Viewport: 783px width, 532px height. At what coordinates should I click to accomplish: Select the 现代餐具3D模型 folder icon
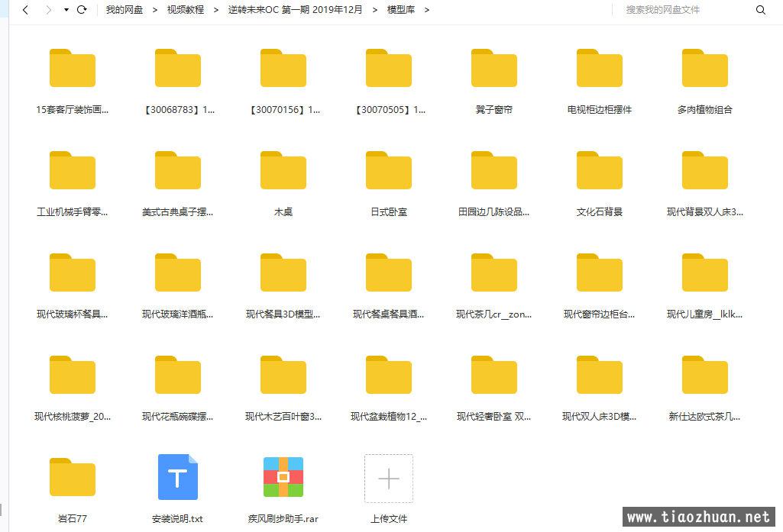tap(283, 272)
